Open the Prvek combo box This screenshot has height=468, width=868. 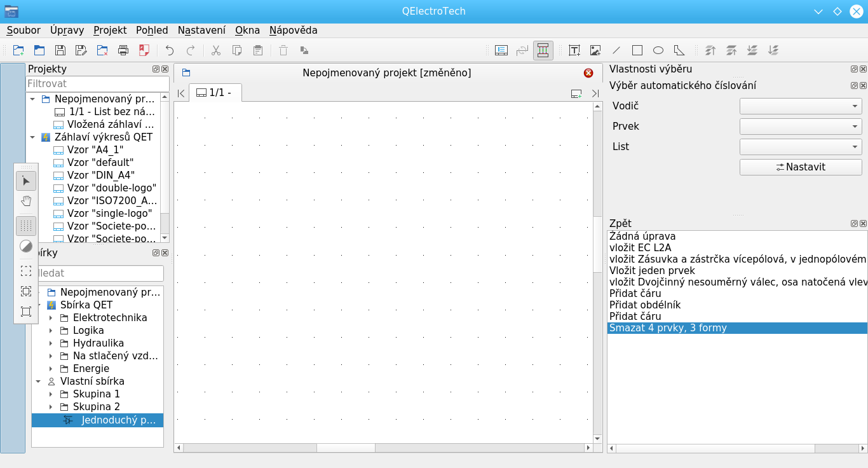801,127
